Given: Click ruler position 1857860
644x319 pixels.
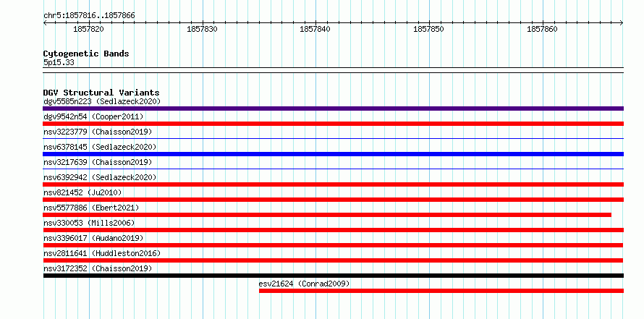Looking at the screenshot, I should (542, 29).
